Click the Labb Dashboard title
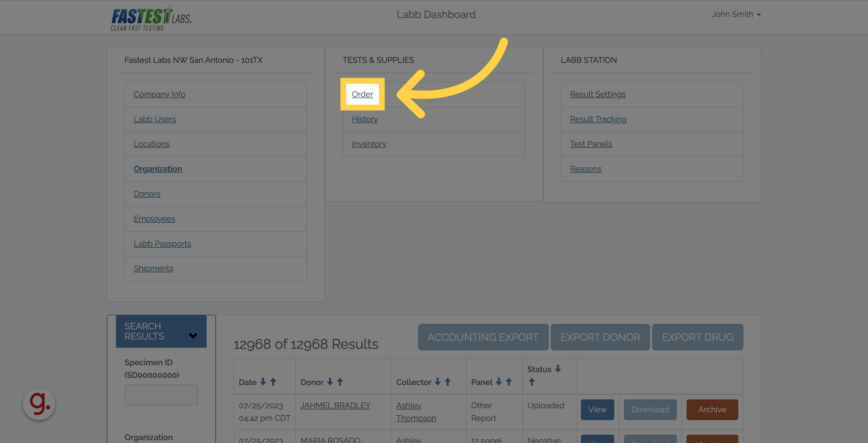The image size is (868, 443). pyautogui.click(x=436, y=14)
